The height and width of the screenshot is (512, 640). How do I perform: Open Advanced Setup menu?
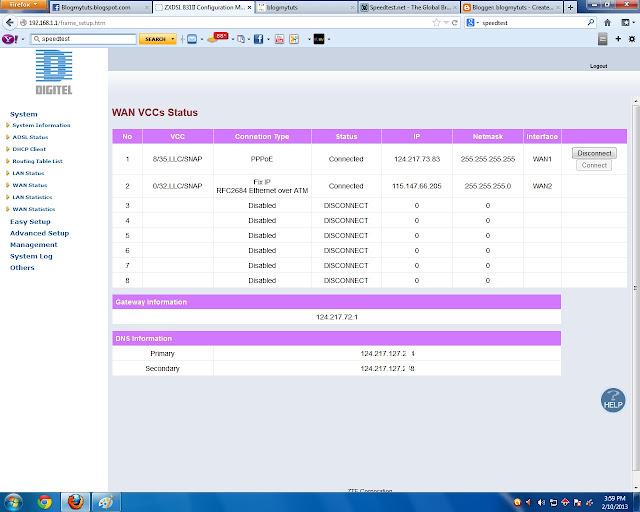click(40, 233)
